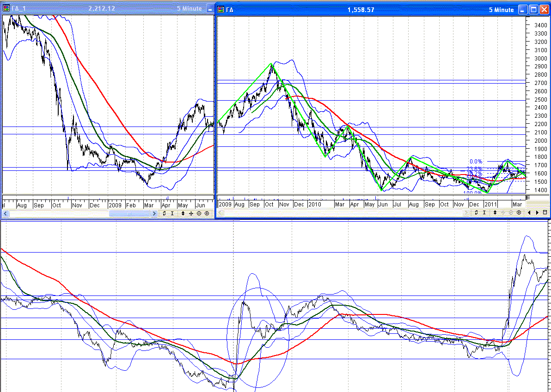Click the 5 Minute interval label in ΓΔ window
This screenshot has width=551, height=392.
[501, 10]
